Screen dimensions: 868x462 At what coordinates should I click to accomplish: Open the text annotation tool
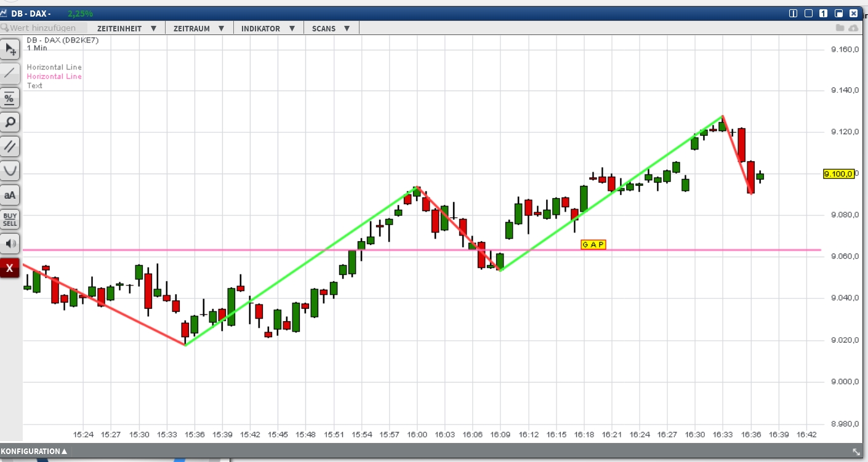click(9, 195)
